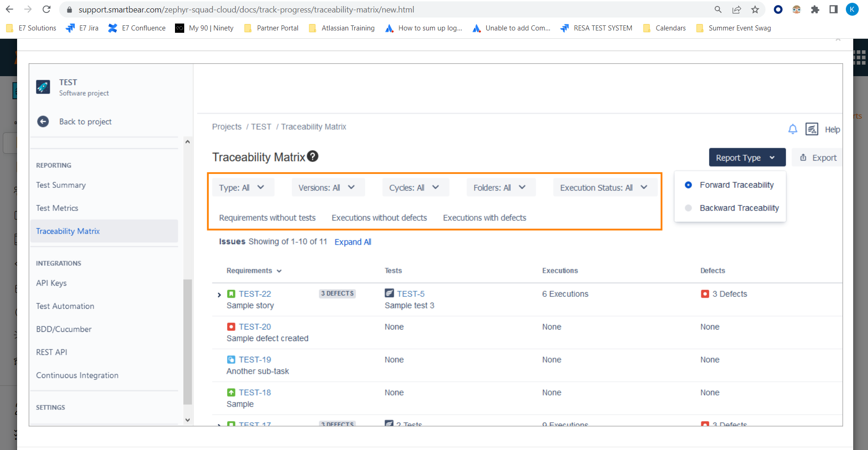Click the story icon beside TEST-22
This screenshot has width=868, height=450.
231,294
